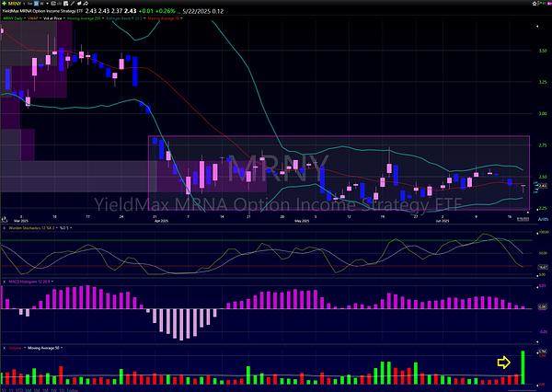Screen dimensions: 552x392
Task: Click the arrow at right end of date axis
Action: [528, 213]
